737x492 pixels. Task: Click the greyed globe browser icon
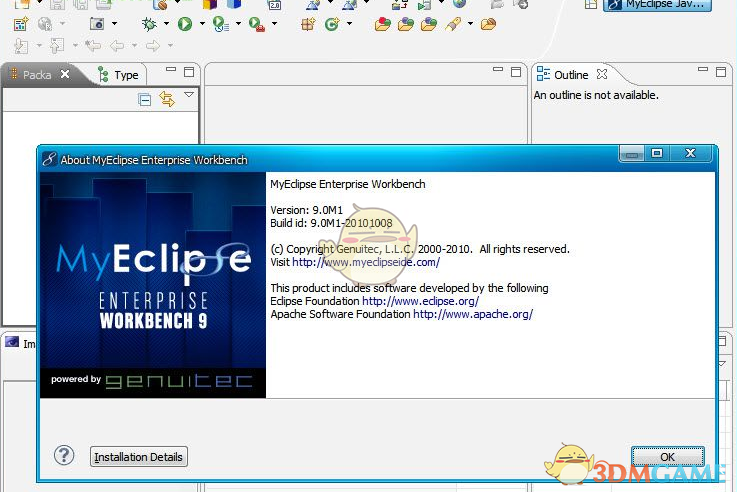tap(45, 24)
